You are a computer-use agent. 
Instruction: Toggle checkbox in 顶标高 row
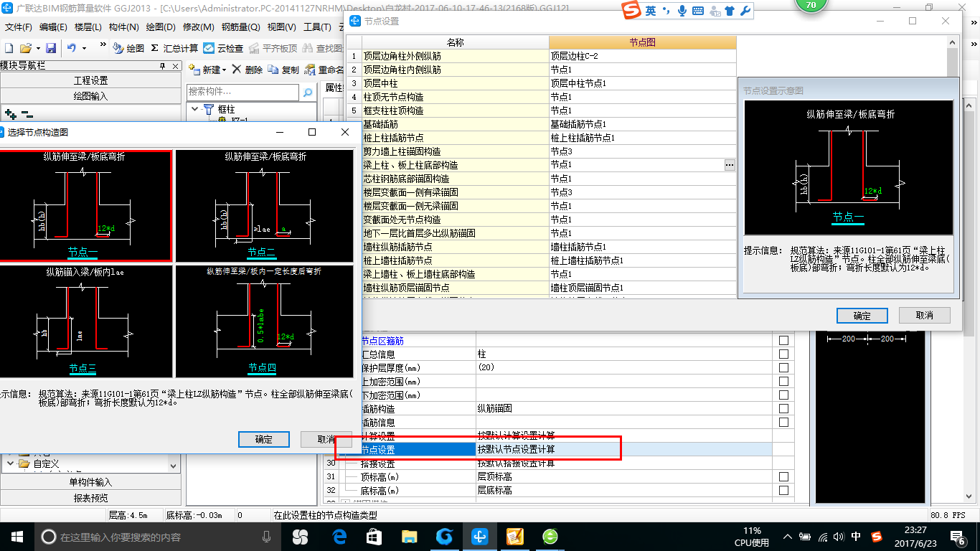pos(783,476)
